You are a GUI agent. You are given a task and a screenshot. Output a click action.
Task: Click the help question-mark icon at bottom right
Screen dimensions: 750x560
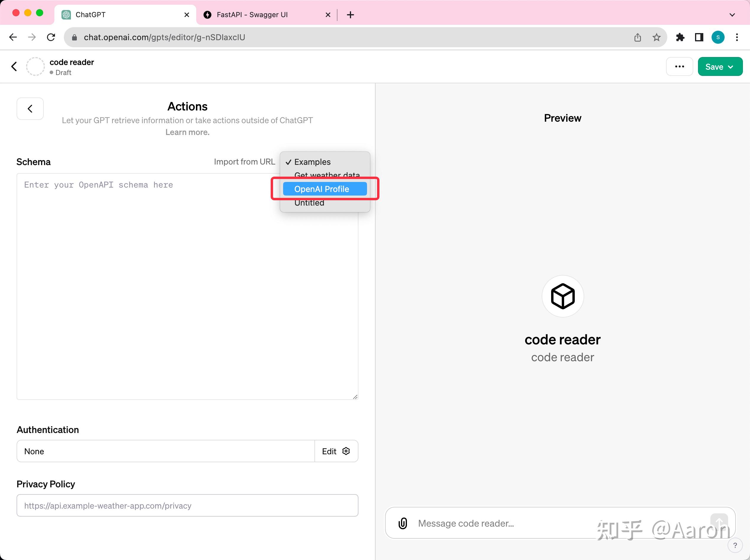click(x=735, y=545)
